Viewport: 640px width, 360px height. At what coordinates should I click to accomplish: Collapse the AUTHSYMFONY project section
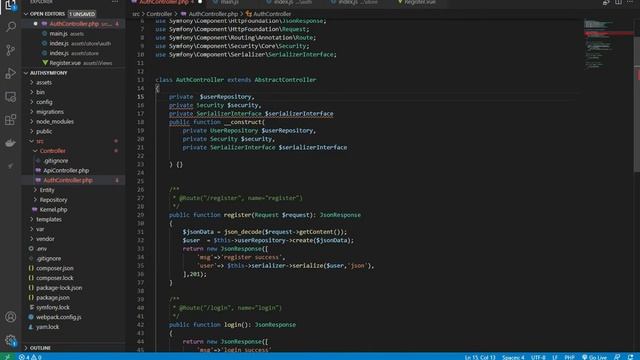(74, 73)
